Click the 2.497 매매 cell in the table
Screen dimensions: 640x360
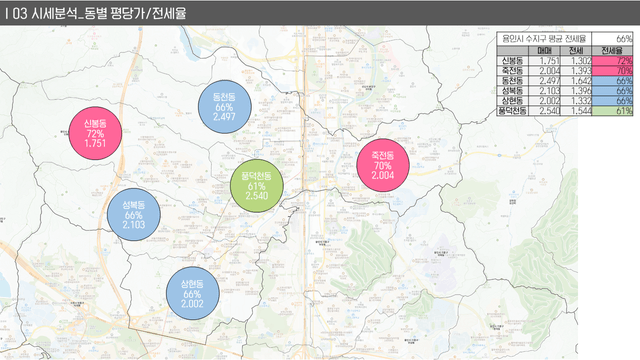[544, 81]
